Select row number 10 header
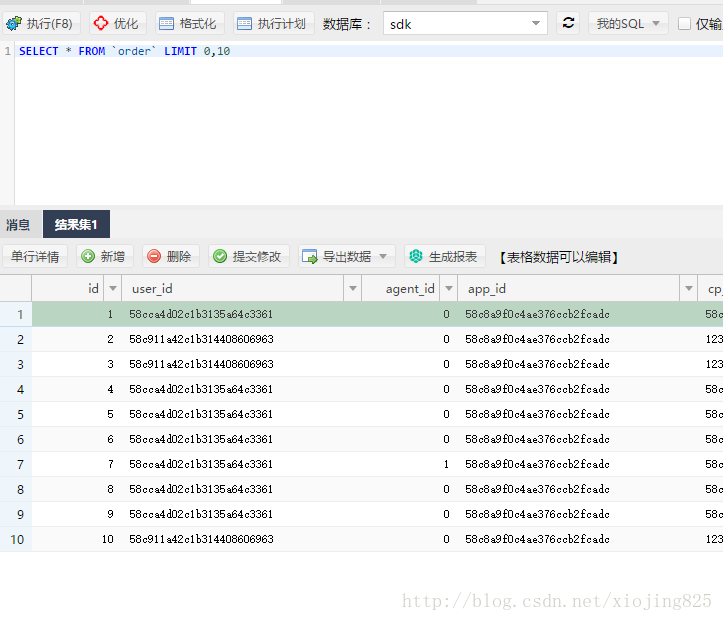This screenshot has height=621, width=723. coord(16,539)
